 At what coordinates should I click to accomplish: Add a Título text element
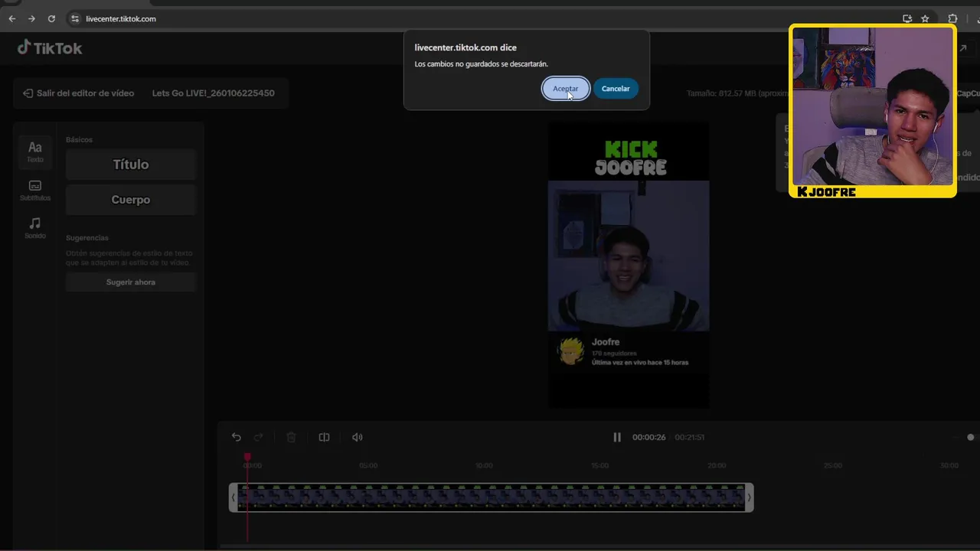coord(131,165)
